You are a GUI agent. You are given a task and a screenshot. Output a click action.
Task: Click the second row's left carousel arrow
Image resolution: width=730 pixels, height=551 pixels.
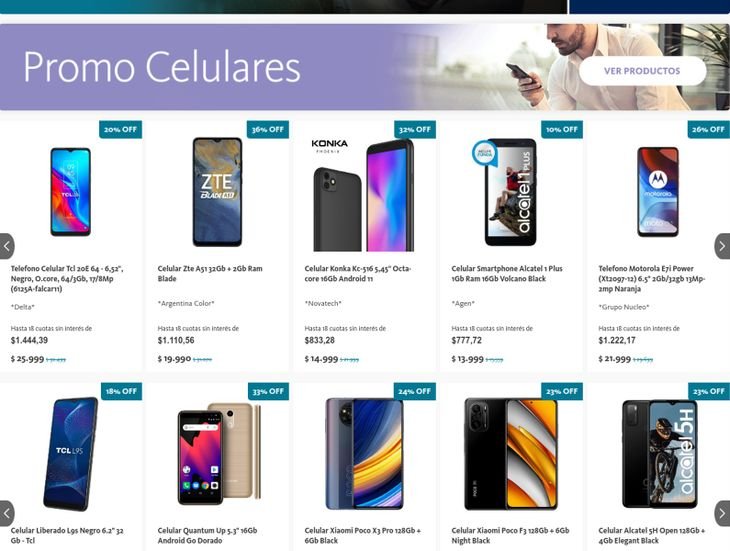coord(7,513)
